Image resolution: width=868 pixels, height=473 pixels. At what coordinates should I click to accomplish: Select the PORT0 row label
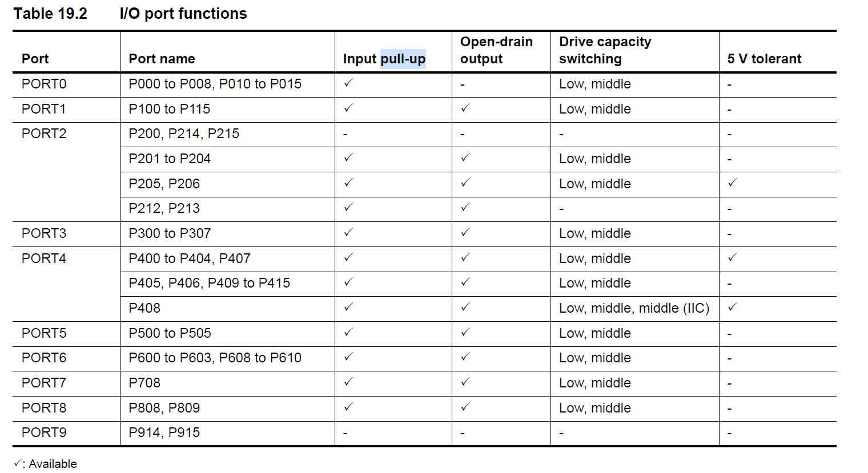point(44,84)
